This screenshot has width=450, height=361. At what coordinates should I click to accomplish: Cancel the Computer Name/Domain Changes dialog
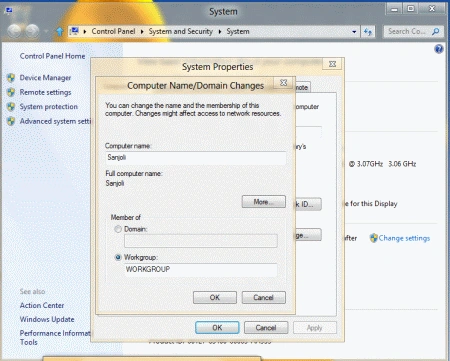tap(263, 297)
